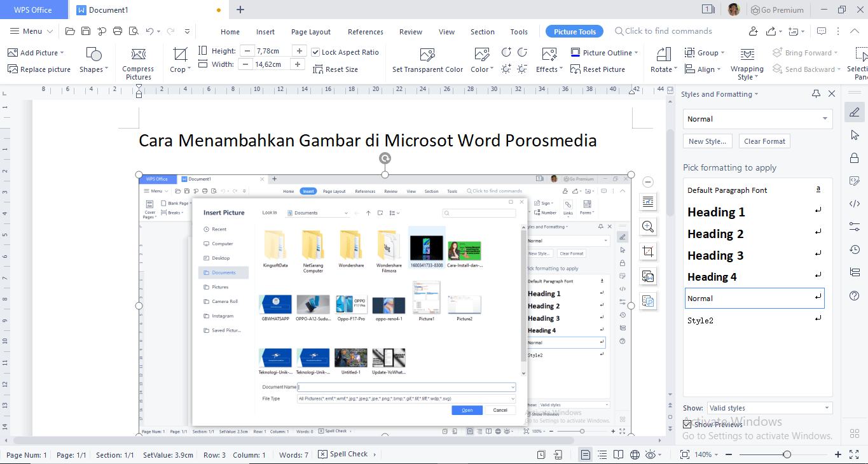Click the Replace picture icon
The image size is (868, 464).
pyautogui.click(x=13, y=69)
